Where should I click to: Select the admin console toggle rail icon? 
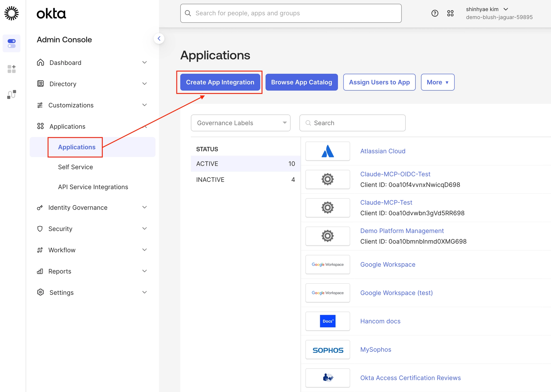12,43
